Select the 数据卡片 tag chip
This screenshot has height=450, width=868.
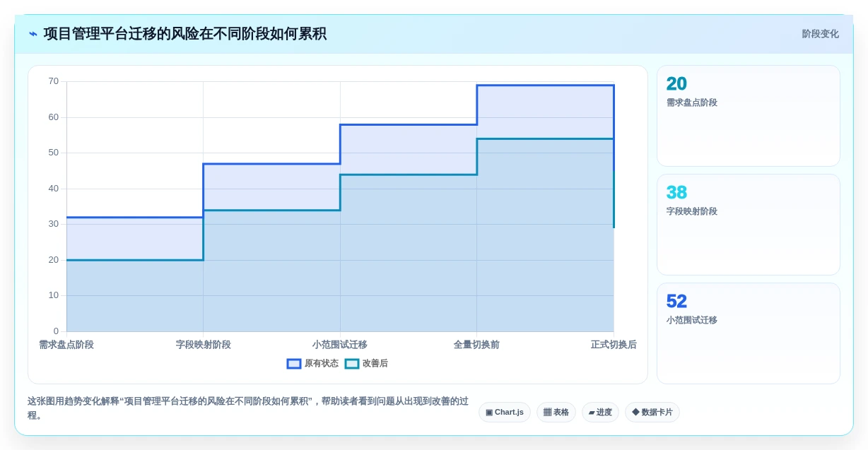coord(652,412)
